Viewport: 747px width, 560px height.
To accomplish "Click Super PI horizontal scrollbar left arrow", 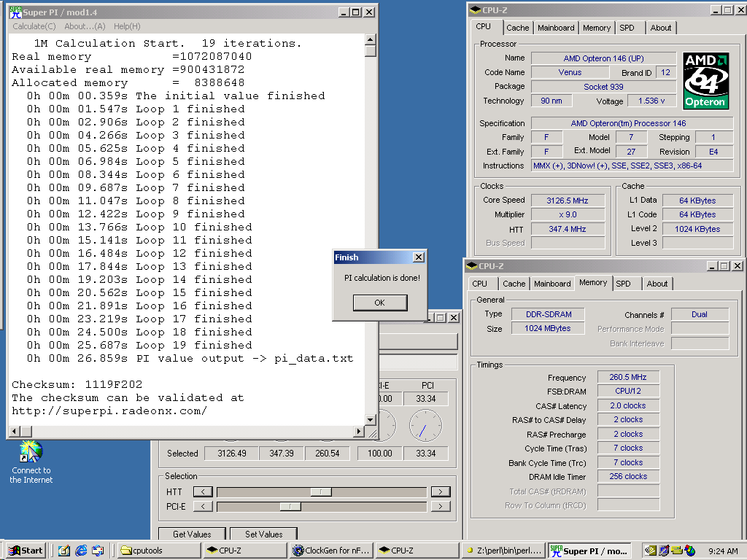I will [x=14, y=432].
